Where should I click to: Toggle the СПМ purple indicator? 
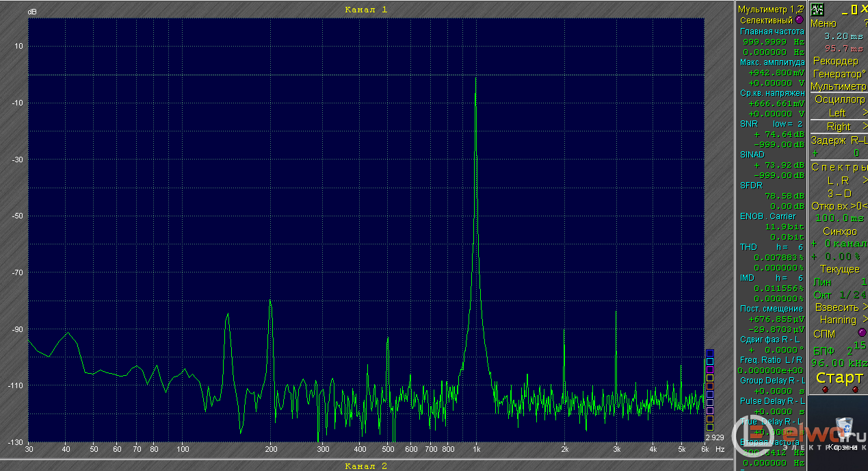861,333
